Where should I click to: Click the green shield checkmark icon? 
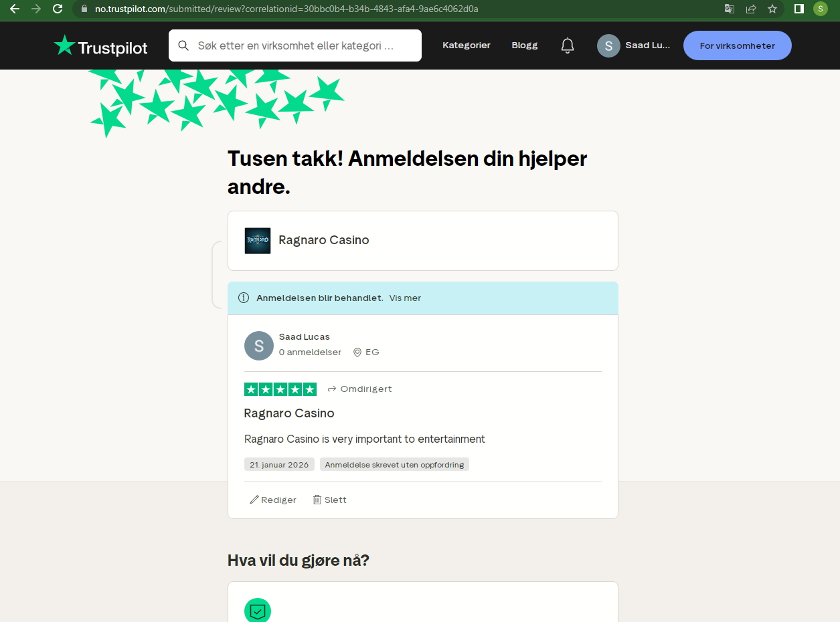pyautogui.click(x=258, y=611)
